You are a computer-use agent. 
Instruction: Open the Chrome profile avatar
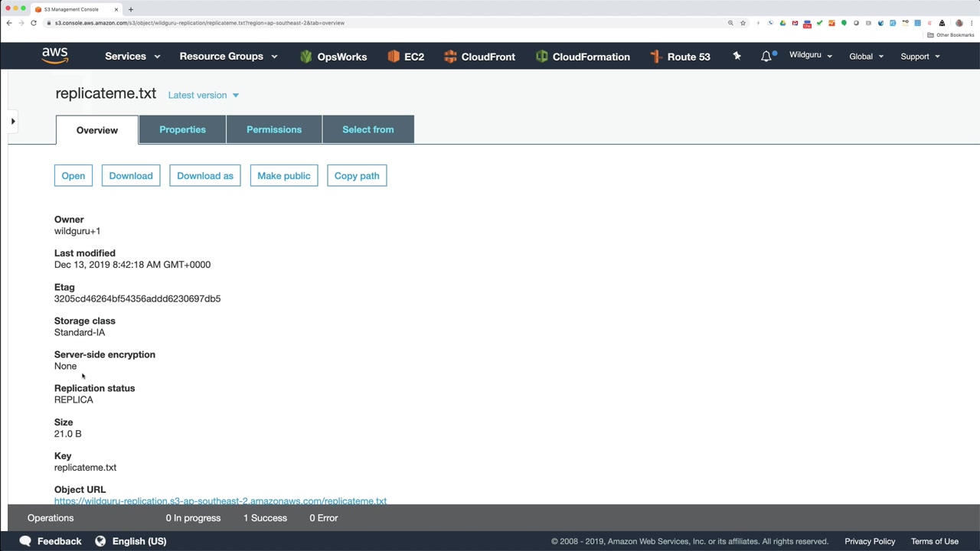click(x=959, y=23)
